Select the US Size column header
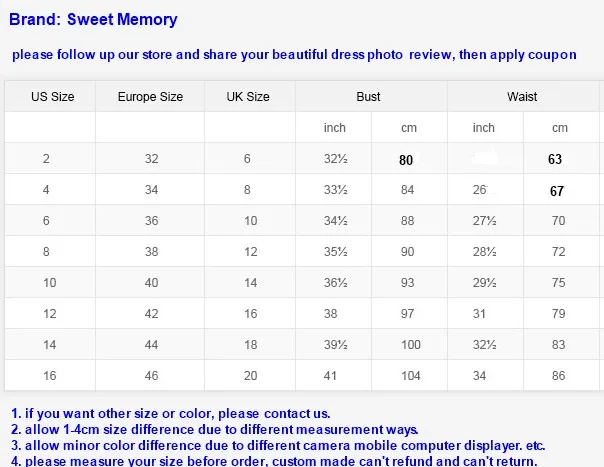 52,97
